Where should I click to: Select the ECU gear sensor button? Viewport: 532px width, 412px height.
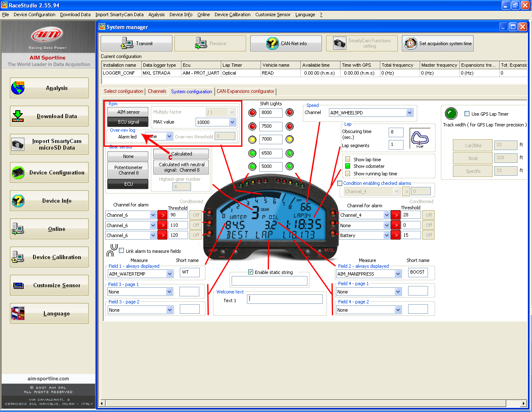click(128, 184)
